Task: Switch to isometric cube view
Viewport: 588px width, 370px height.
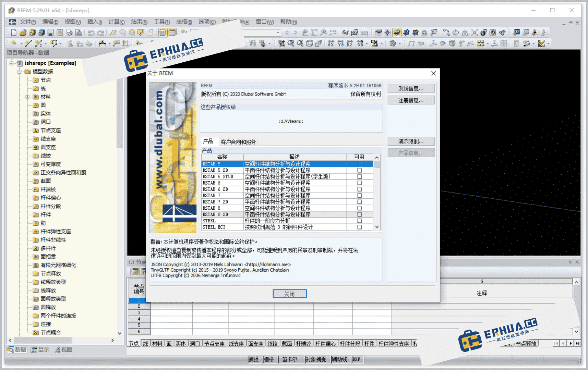Action: pos(309,44)
